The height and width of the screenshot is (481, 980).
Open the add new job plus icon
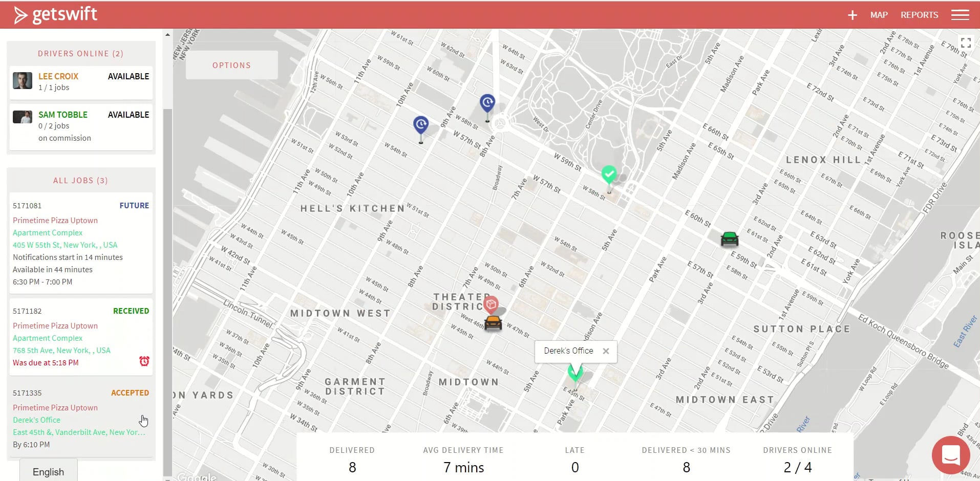click(x=852, y=15)
